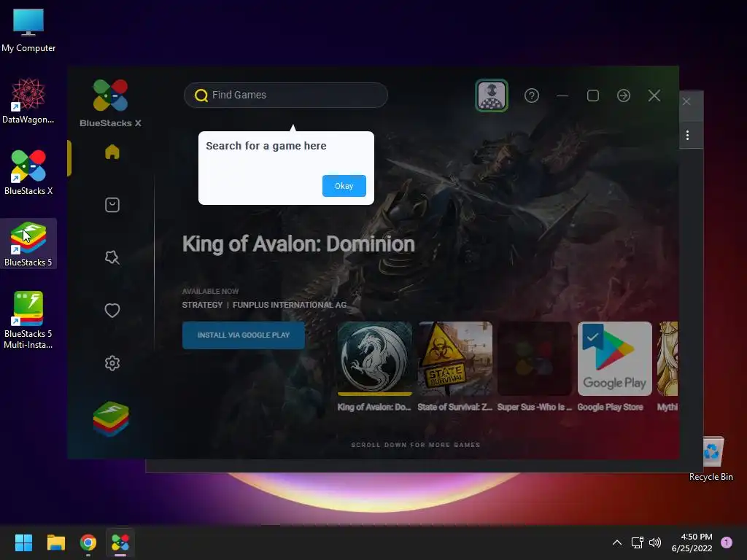Open the Favorites heart icon in sidebar
747x560 pixels.
click(x=112, y=311)
